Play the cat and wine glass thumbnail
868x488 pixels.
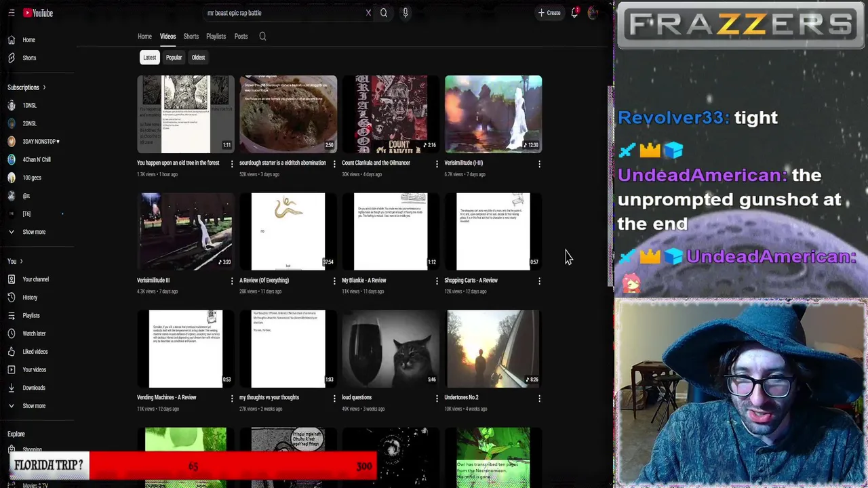(x=391, y=348)
